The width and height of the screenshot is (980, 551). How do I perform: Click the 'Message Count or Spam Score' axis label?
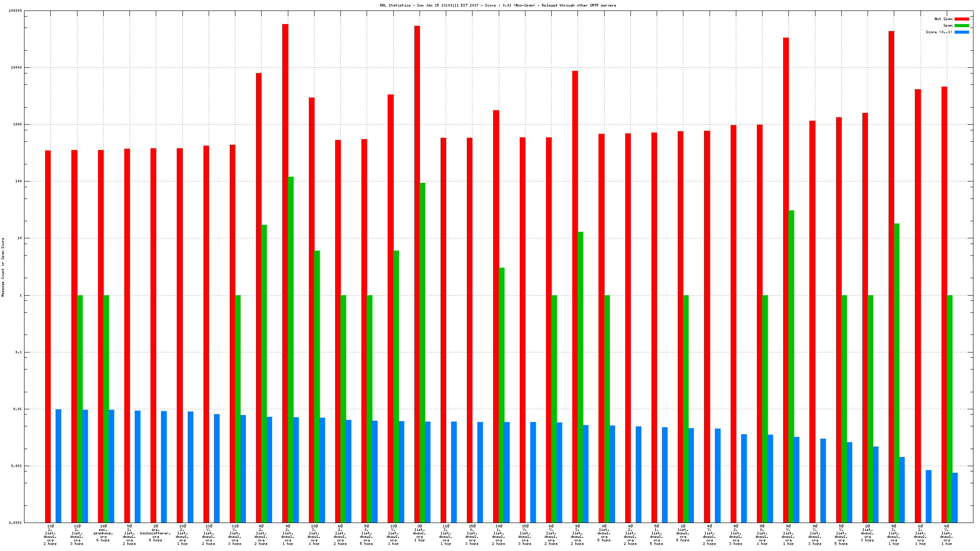point(3,267)
